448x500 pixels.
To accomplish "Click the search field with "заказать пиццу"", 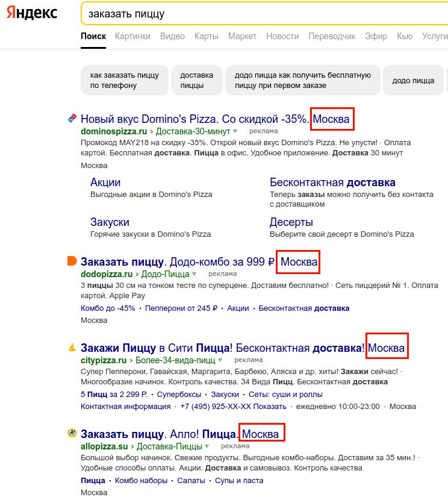I will coord(259,13).
